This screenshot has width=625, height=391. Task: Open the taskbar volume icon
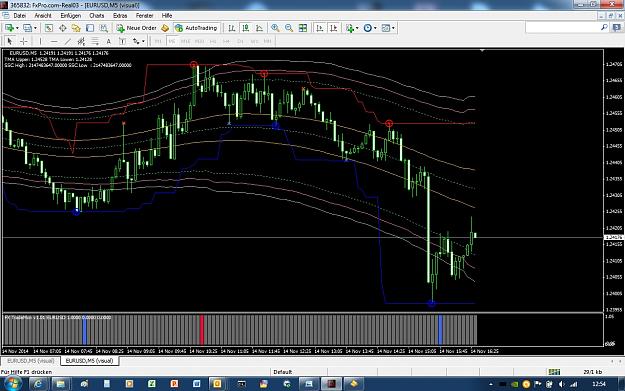(561, 384)
